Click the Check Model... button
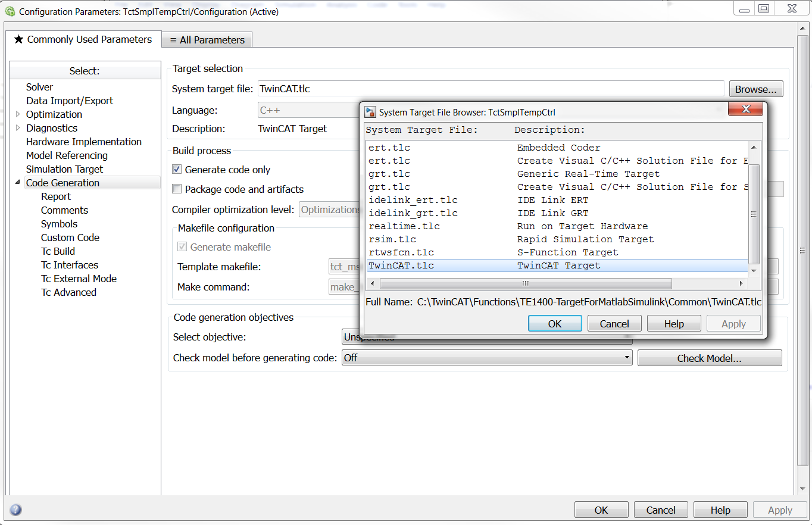Viewport: 812px width, 525px height. (710, 358)
